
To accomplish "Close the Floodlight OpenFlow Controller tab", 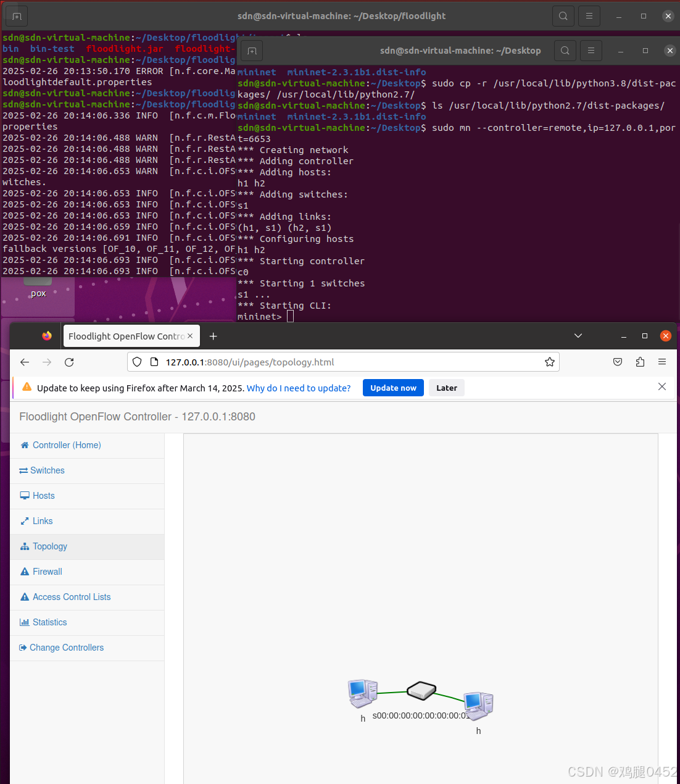I will point(190,336).
